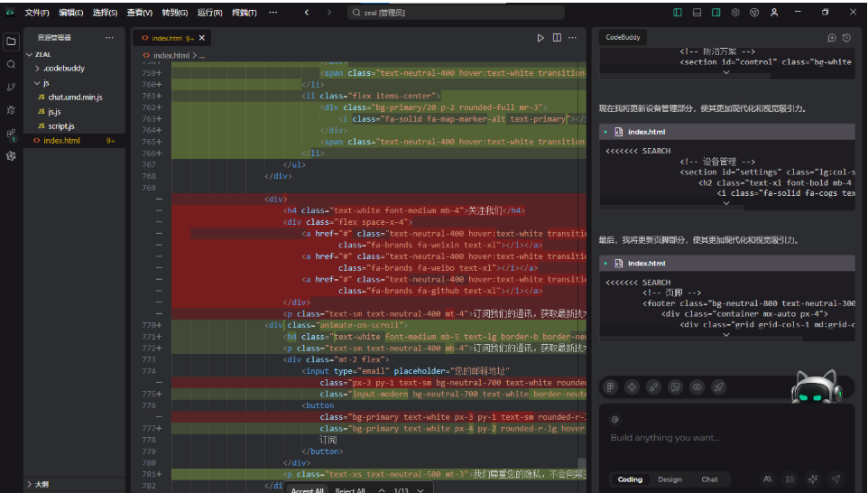Click Accept All changes button
Image resolution: width=868 pixels, height=493 pixels.
pyautogui.click(x=307, y=490)
